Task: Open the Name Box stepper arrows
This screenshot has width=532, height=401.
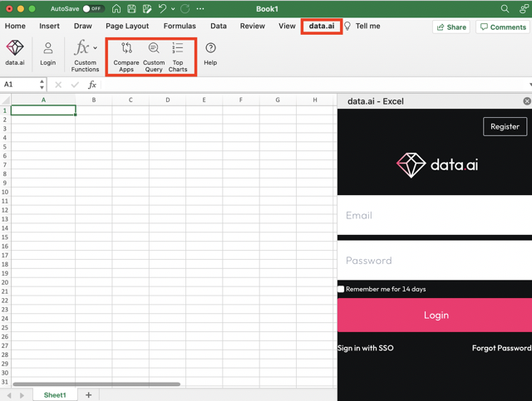Action: pyautogui.click(x=42, y=85)
